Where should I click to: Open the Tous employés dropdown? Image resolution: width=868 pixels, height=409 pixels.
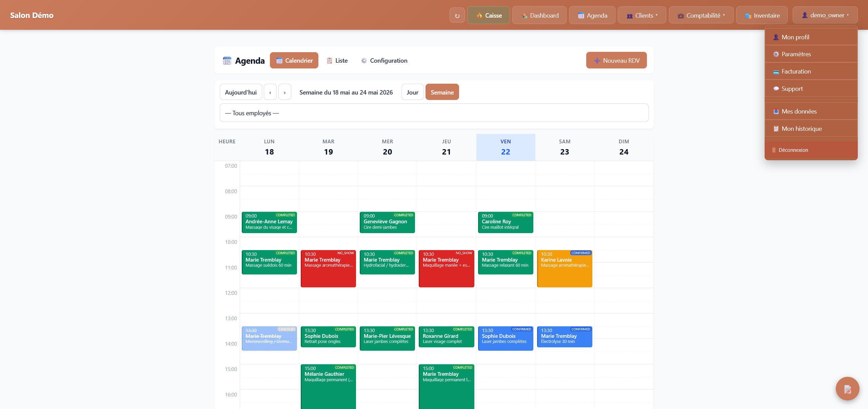[434, 113]
